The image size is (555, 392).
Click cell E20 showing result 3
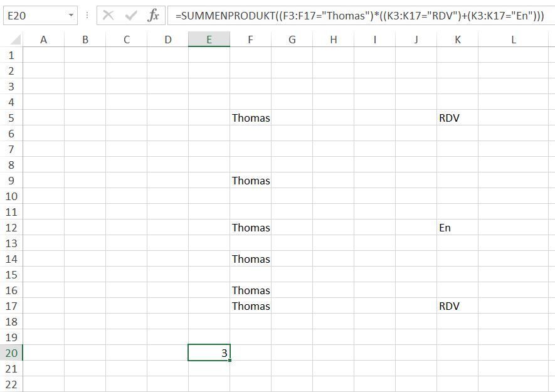pyautogui.click(x=209, y=352)
